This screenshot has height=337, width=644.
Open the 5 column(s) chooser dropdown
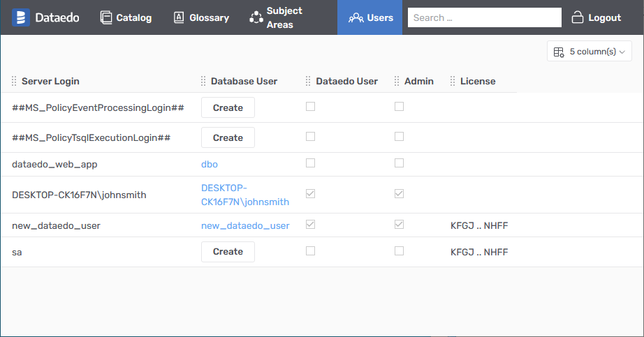589,52
